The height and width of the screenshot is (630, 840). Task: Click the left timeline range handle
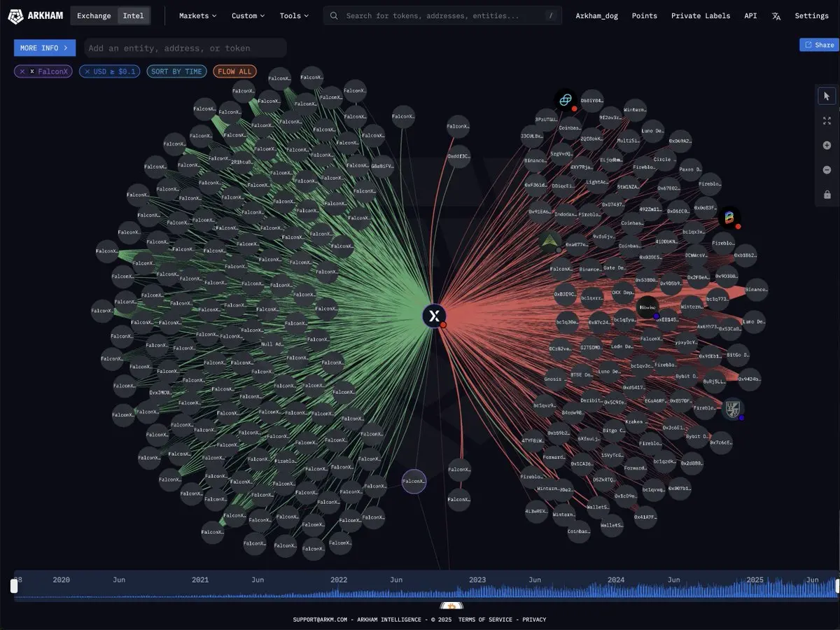pyautogui.click(x=14, y=586)
